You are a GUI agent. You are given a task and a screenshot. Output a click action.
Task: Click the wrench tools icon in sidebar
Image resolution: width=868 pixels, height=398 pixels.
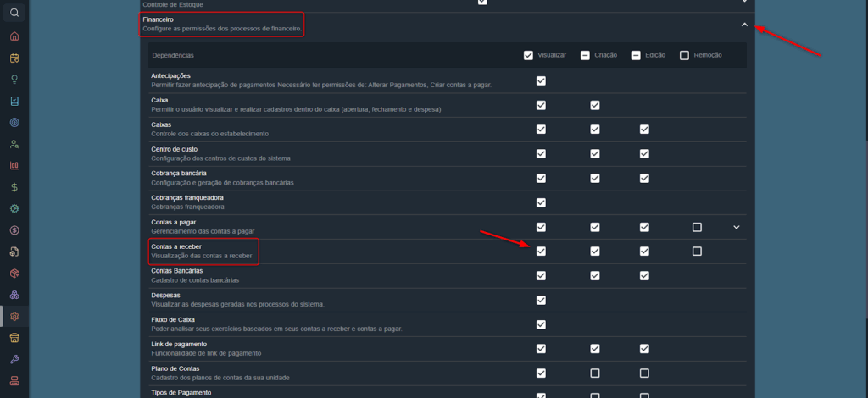pyautogui.click(x=14, y=359)
